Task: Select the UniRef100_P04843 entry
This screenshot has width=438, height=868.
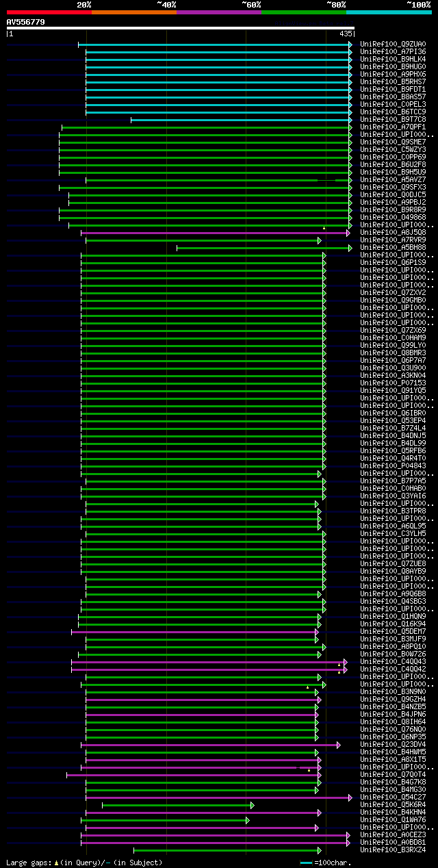Action: (x=393, y=466)
